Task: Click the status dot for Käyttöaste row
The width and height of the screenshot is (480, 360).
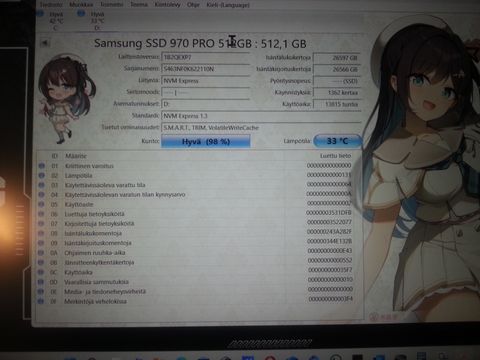Action: [x=41, y=204]
